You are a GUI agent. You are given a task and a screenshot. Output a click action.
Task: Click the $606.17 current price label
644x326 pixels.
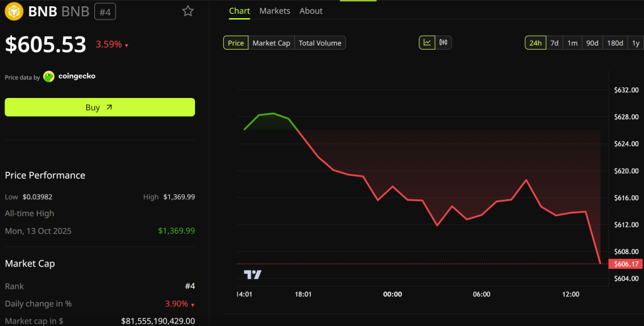tap(626, 264)
